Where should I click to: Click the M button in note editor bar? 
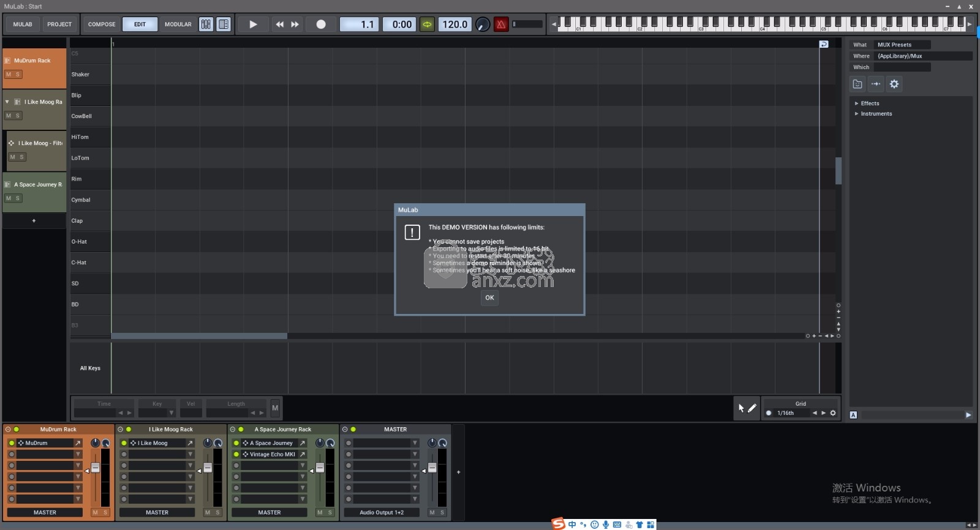[275, 408]
